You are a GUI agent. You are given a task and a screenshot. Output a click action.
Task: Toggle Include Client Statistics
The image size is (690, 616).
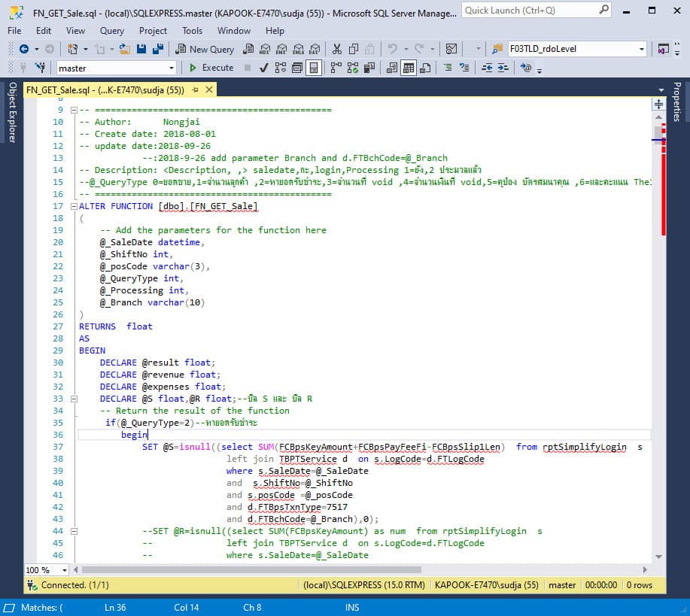(x=369, y=68)
